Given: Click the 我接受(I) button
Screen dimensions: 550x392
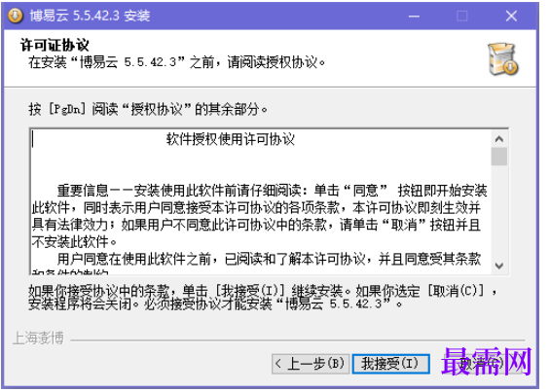Looking at the screenshot, I should click(x=390, y=364).
